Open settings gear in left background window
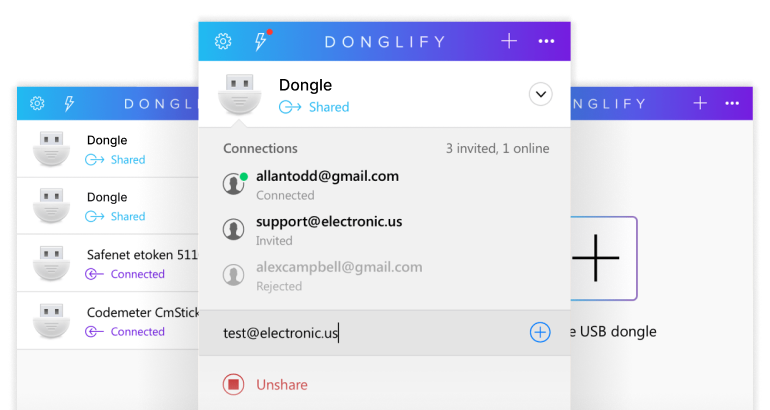 click(x=37, y=103)
